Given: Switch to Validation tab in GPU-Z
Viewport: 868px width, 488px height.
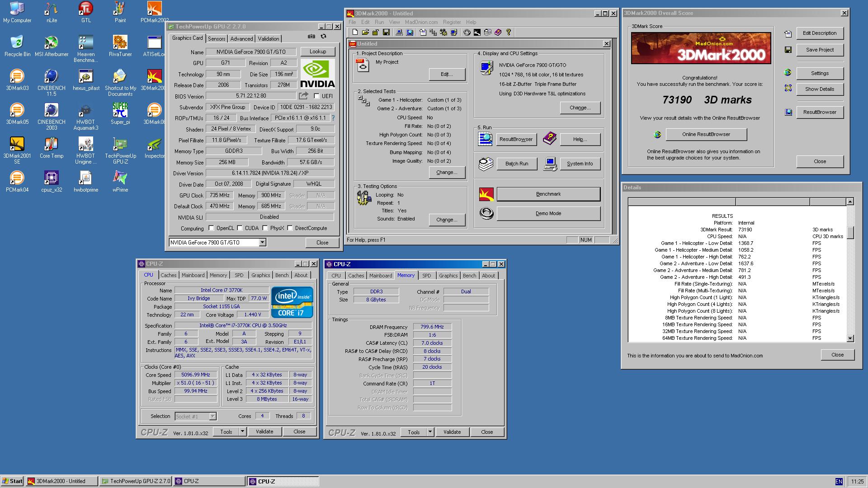Looking at the screenshot, I should click(x=269, y=39).
